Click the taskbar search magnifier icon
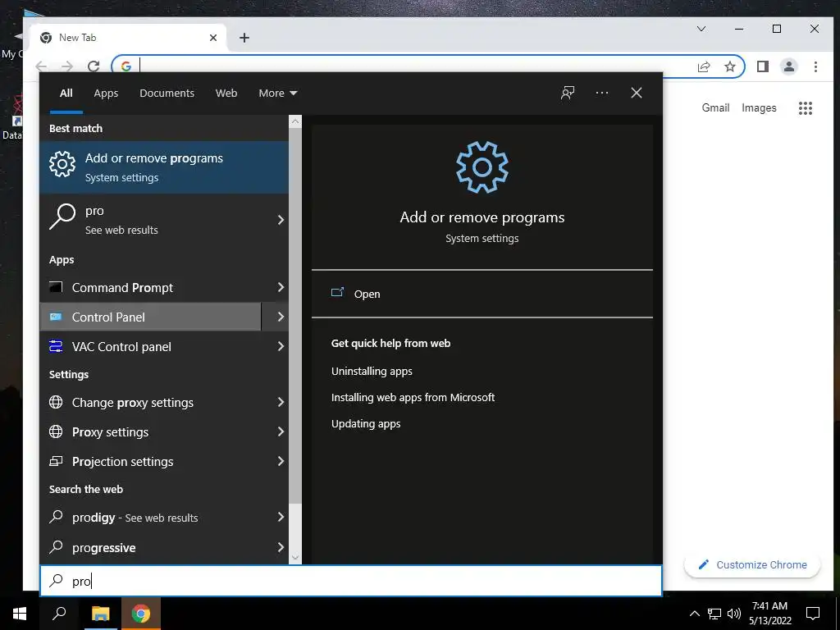 (x=59, y=614)
